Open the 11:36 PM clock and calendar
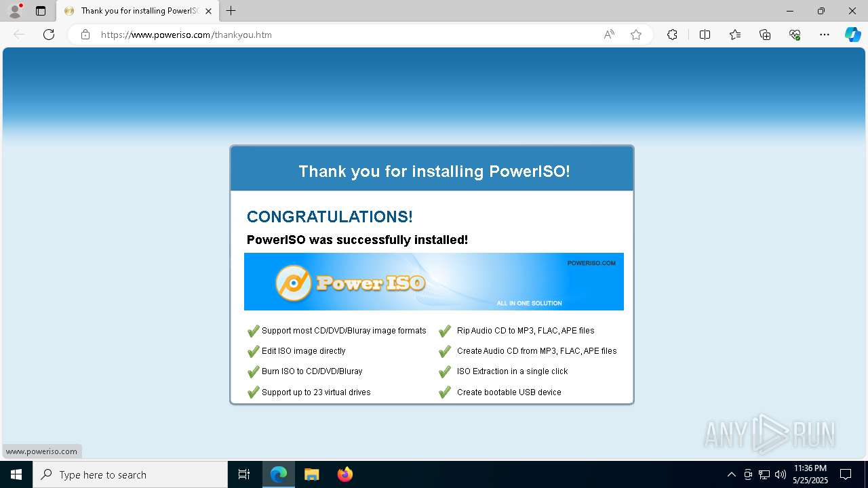Screen dimensions: 868x488 pos(810,474)
